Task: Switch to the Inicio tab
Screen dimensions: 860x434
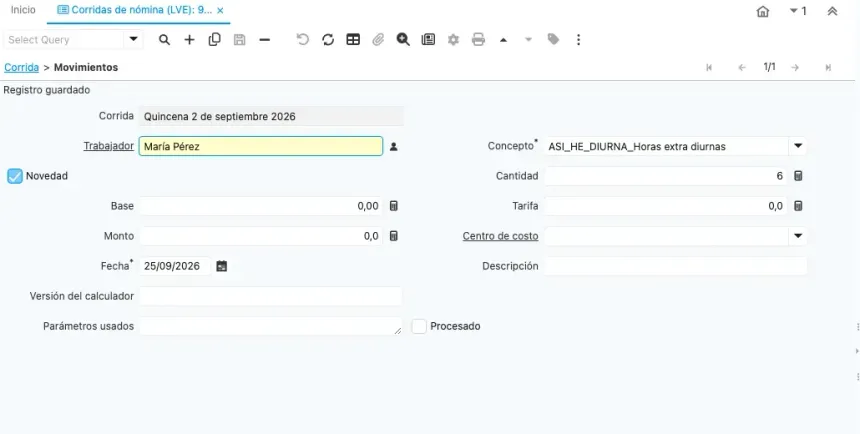Action: coord(23,10)
